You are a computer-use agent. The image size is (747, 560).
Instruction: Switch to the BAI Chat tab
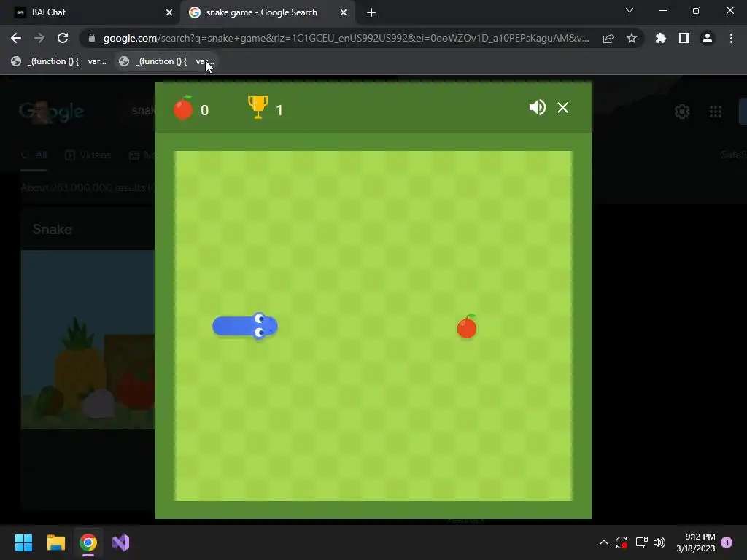point(89,12)
